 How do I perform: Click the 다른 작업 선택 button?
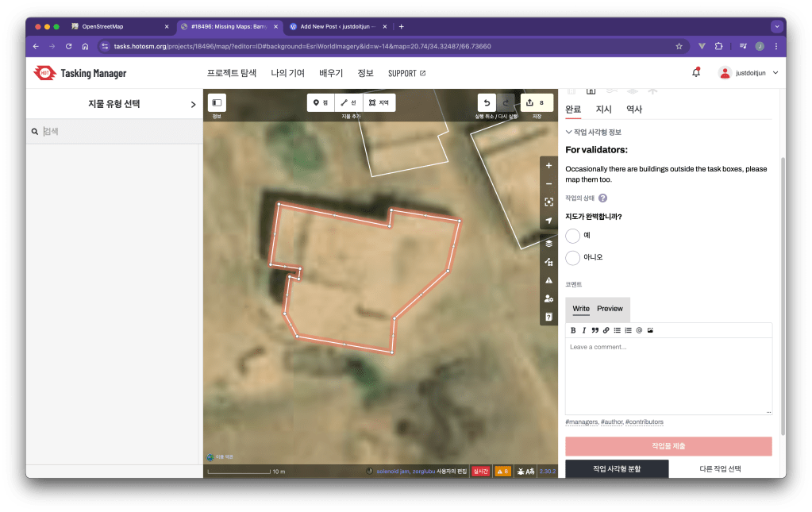pos(720,469)
